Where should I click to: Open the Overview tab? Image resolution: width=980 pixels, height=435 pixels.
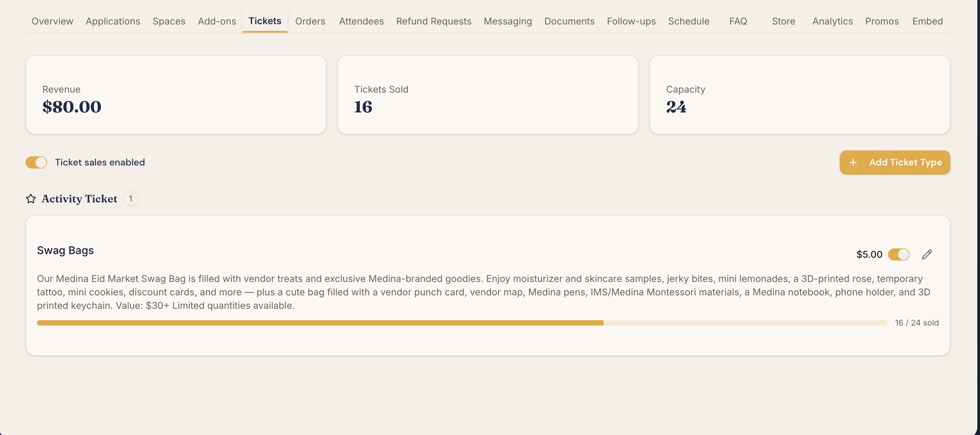tap(52, 21)
